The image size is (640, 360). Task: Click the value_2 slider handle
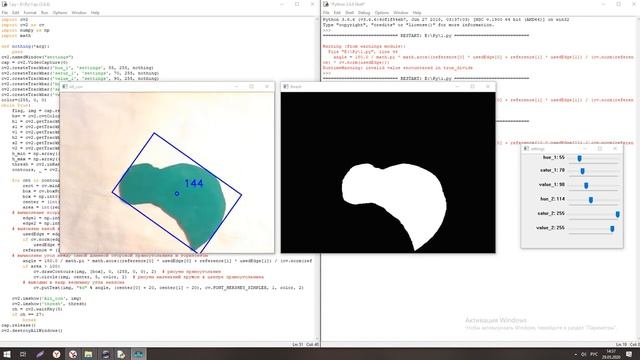tap(612, 229)
